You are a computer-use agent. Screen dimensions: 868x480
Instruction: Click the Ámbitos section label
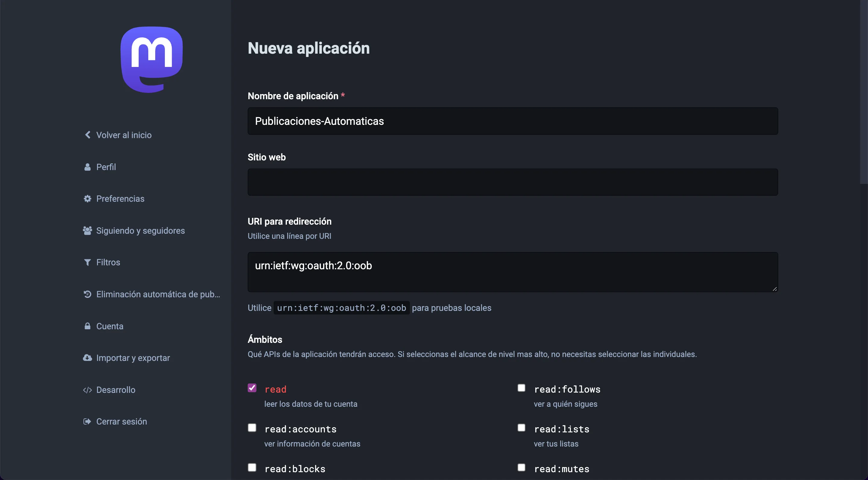(x=265, y=339)
